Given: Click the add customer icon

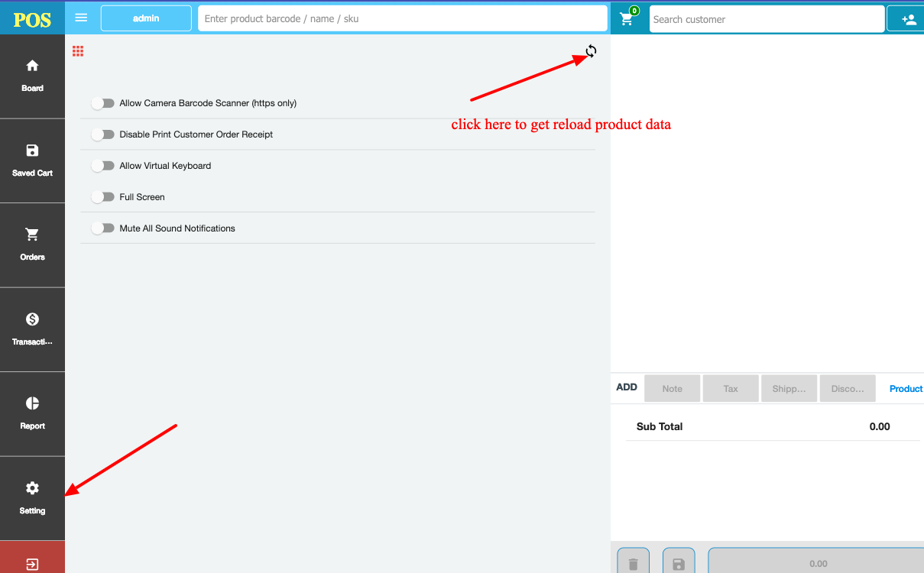Looking at the screenshot, I should [908, 19].
